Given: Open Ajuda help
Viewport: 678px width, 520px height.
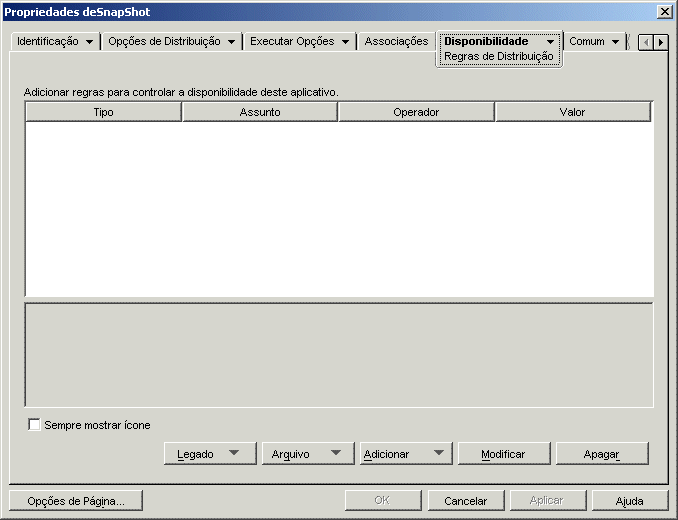Looking at the screenshot, I should point(629,501).
